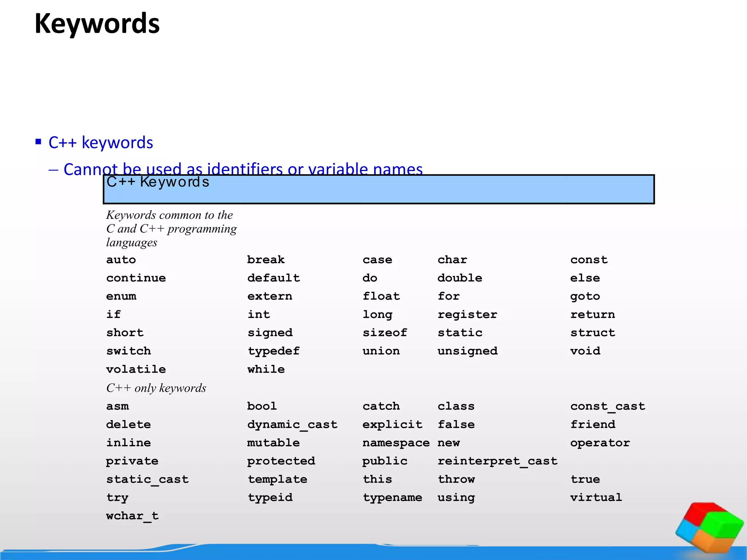Viewport: 747px width, 560px height.
Task: Click the keyword 'int'
Action: 259,314
